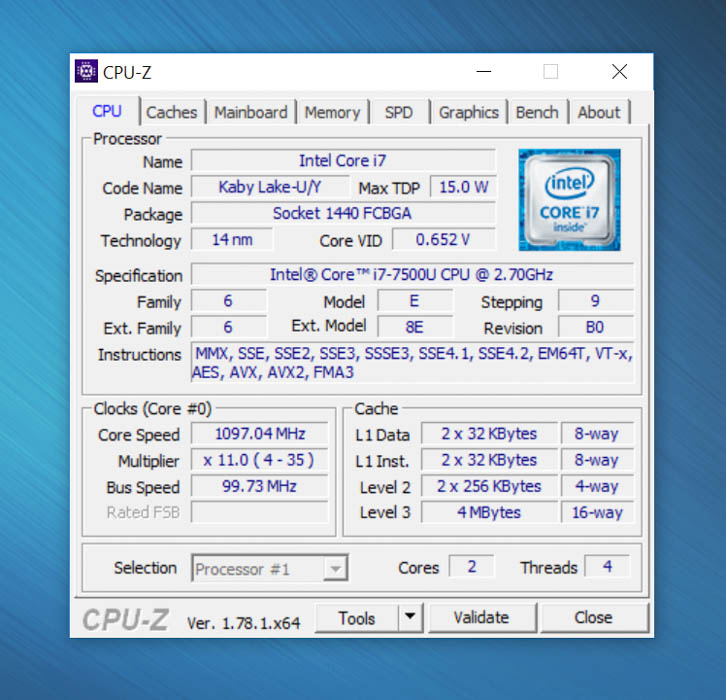
Task: Switch to the Bench tab
Action: coord(537,112)
